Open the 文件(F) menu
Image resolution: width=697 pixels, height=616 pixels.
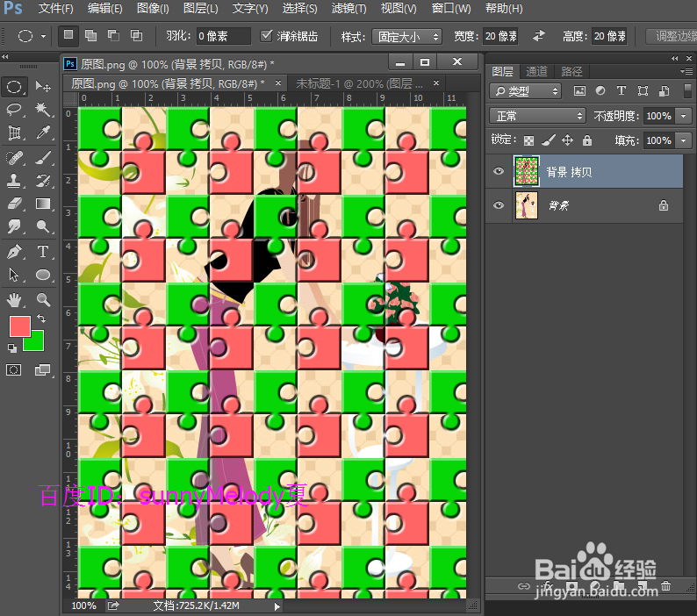click(x=55, y=9)
